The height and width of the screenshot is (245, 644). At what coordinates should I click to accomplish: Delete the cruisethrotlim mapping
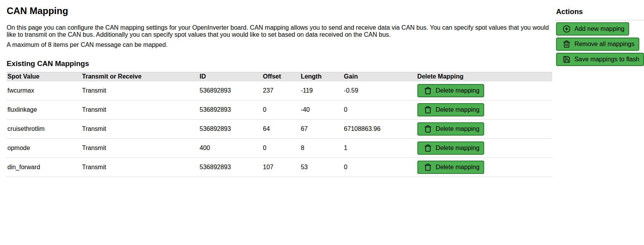tap(451, 129)
